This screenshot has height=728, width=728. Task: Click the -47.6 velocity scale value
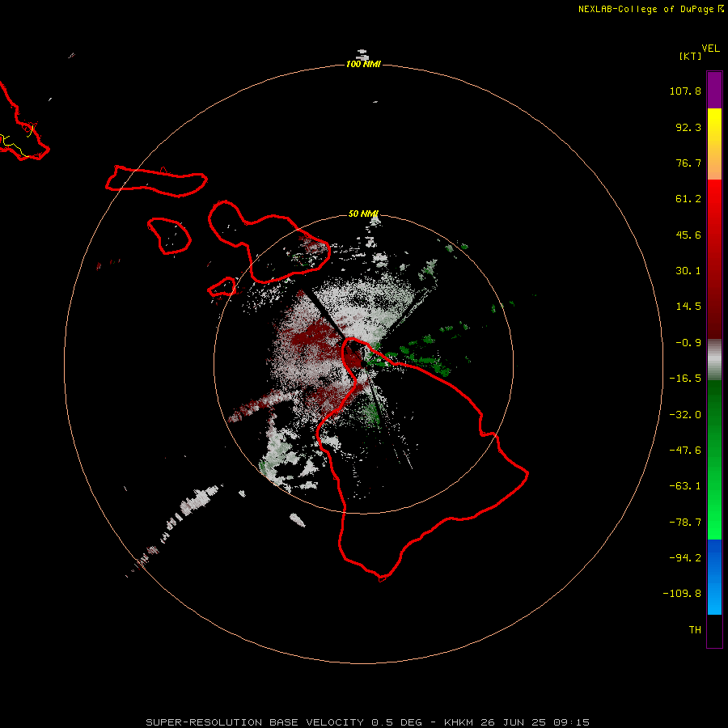pos(685,451)
